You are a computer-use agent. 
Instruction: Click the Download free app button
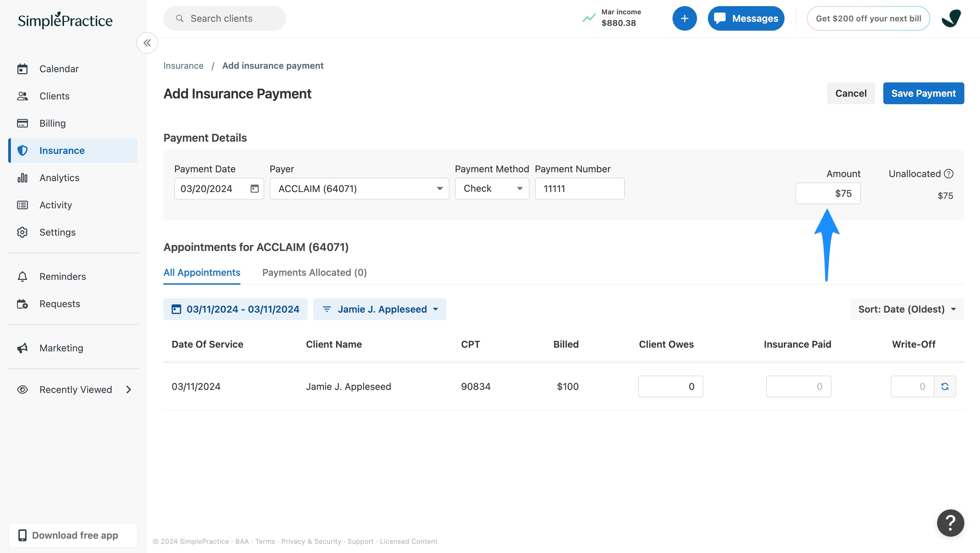click(x=73, y=535)
